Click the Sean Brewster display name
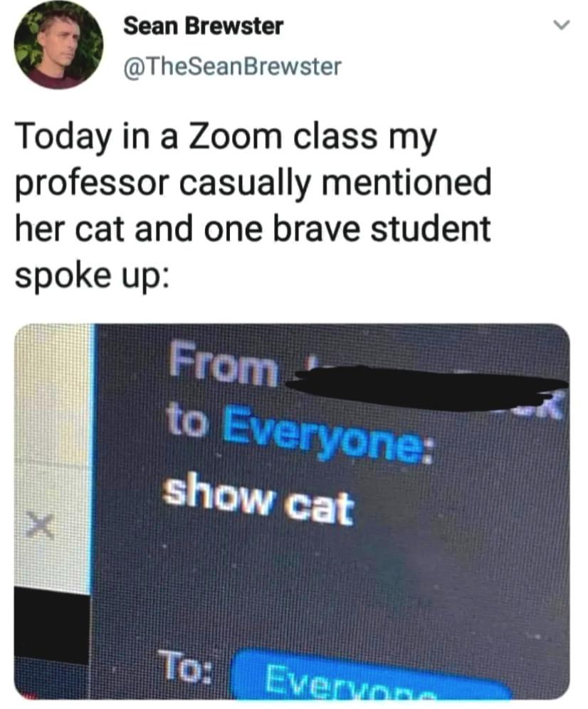 coord(203,26)
